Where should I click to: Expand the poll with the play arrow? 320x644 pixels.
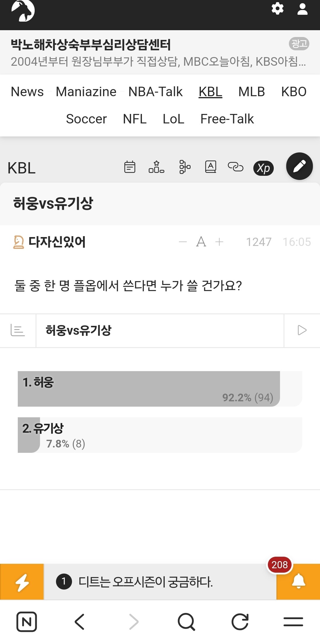[x=302, y=330]
